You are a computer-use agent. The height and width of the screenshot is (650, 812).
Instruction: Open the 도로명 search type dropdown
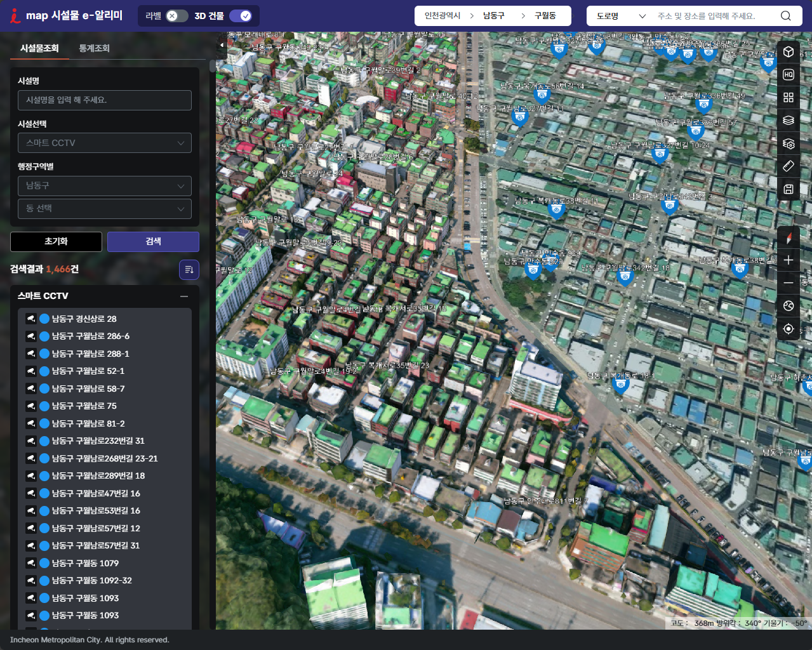pyautogui.click(x=620, y=16)
